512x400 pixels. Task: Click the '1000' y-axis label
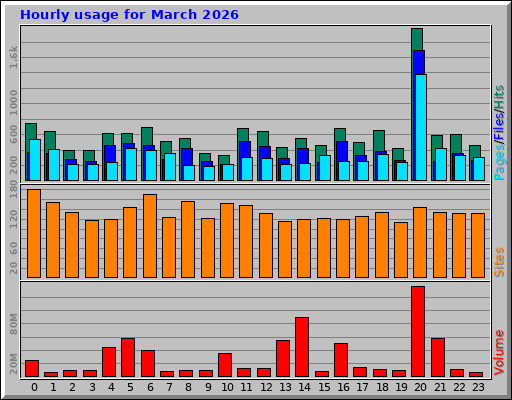(x=13, y=103)
